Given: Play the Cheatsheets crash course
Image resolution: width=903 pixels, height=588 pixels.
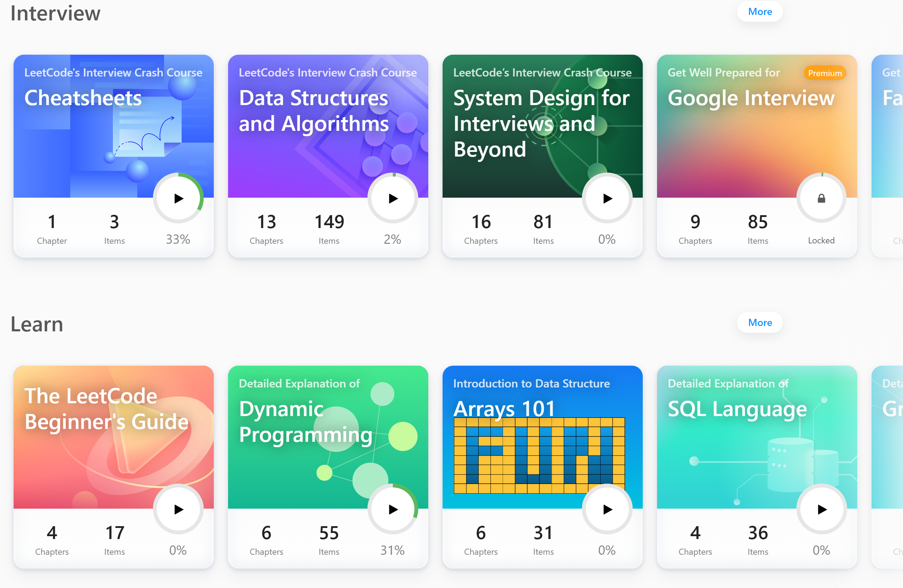Looking at the screenshot, I should pyautogui.click(x=178, y=198).
